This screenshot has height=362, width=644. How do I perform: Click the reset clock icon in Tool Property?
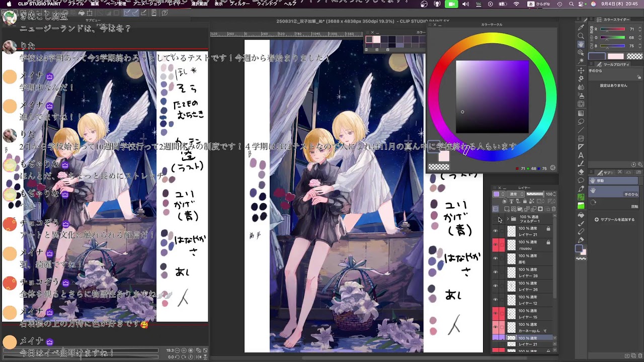(x=633, y=164)
